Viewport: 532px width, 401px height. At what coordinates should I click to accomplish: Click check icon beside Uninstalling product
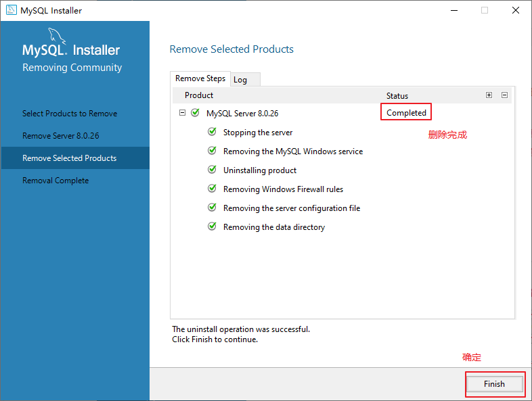click(212, 170)
